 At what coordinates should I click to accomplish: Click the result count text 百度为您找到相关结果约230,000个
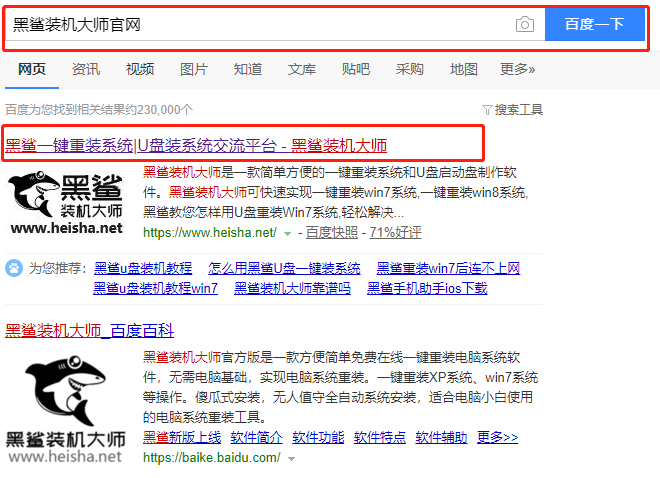[x=99, y=110]
